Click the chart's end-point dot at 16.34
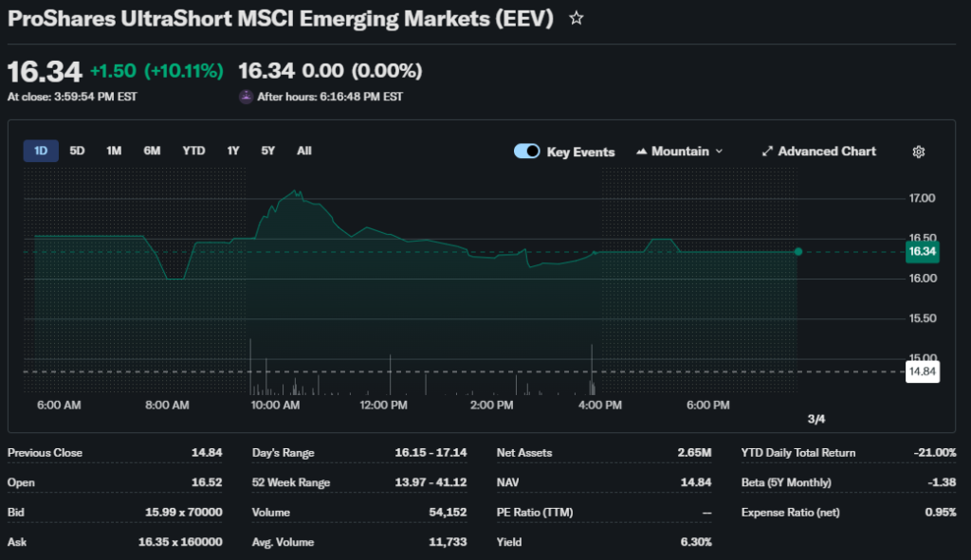Viewport: 971px width, 560px height. [798, 251]
